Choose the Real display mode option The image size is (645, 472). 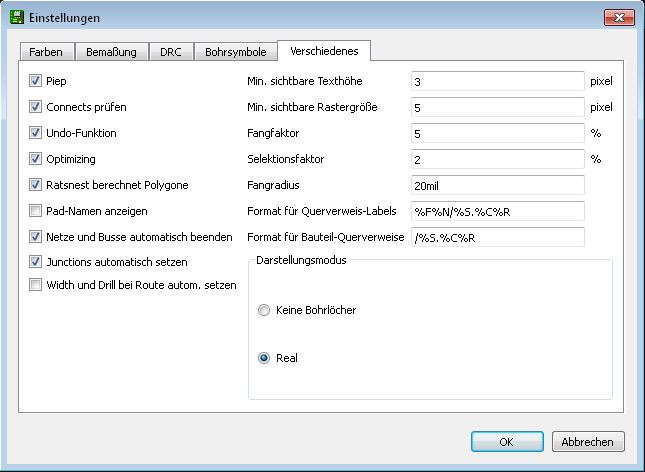tap(264, 358)
